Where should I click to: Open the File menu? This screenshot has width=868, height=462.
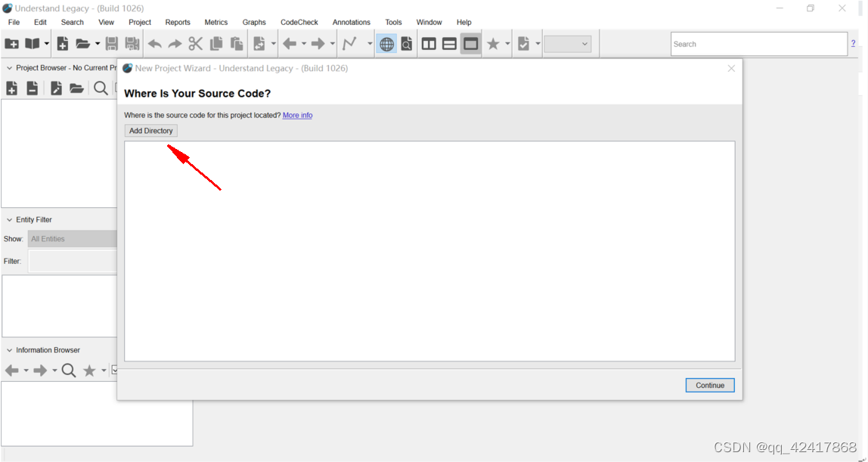(14, 22)
